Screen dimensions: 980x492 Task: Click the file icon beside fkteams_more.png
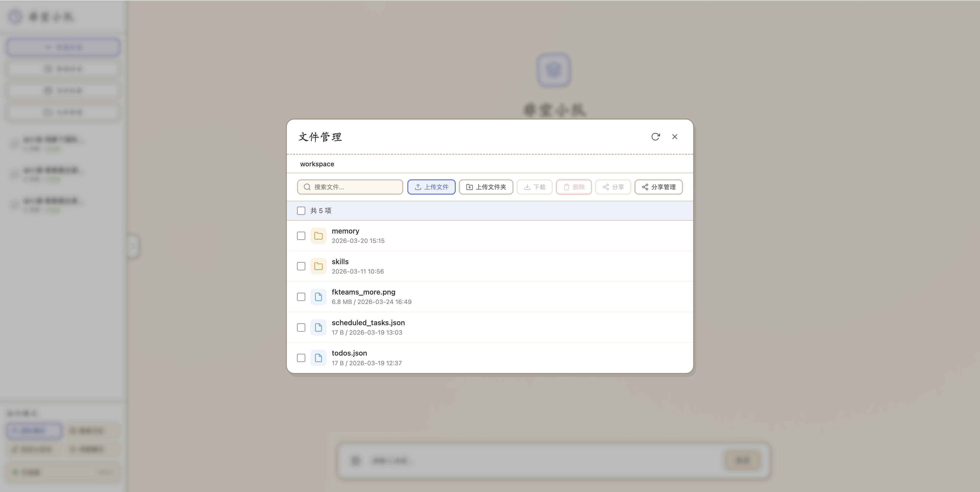point(319,297)
